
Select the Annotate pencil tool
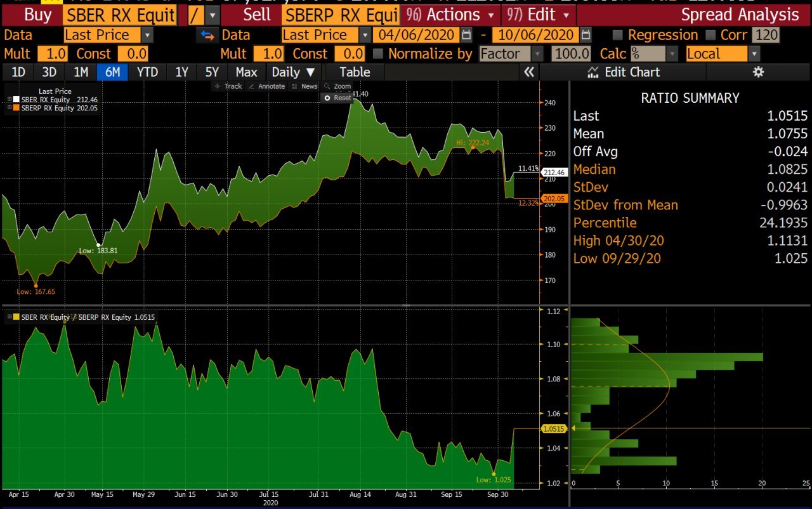(x=267, y=86)
